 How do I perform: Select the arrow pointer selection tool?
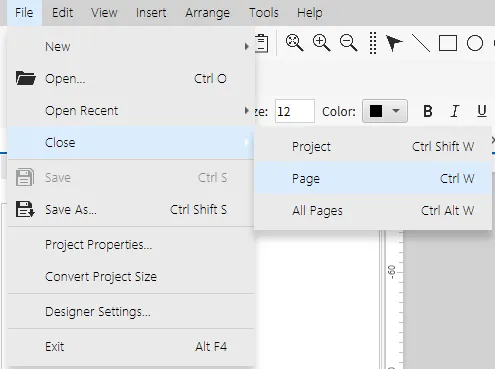tap(394, 43)
